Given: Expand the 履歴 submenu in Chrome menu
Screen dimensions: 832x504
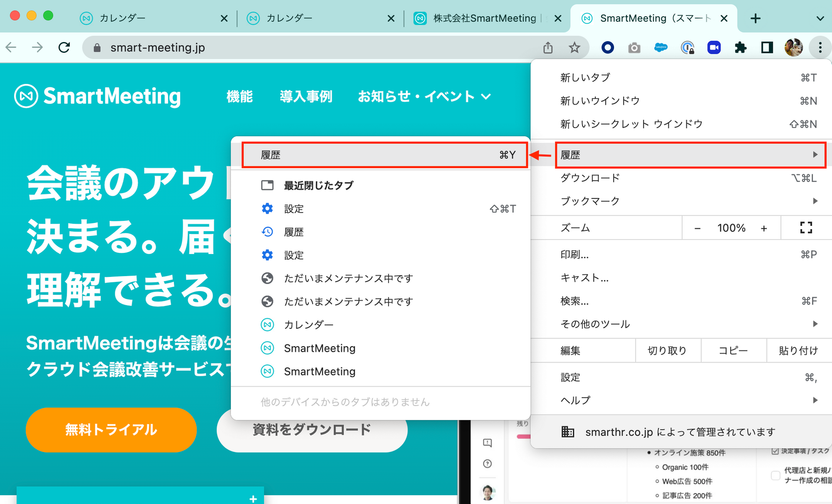Looking at the screenshot, I should (x=691, y=155).
